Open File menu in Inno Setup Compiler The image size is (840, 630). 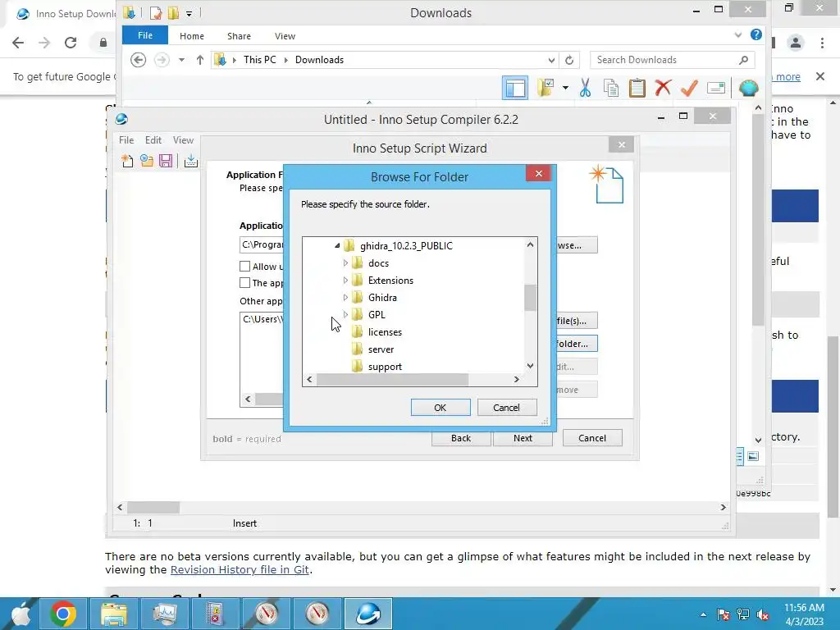point(126,139)
